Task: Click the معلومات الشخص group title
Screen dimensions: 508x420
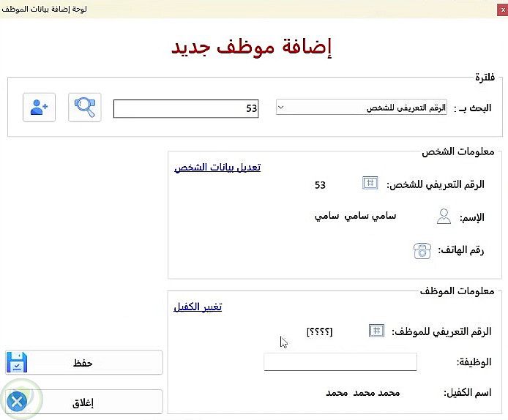Action: 457,151
